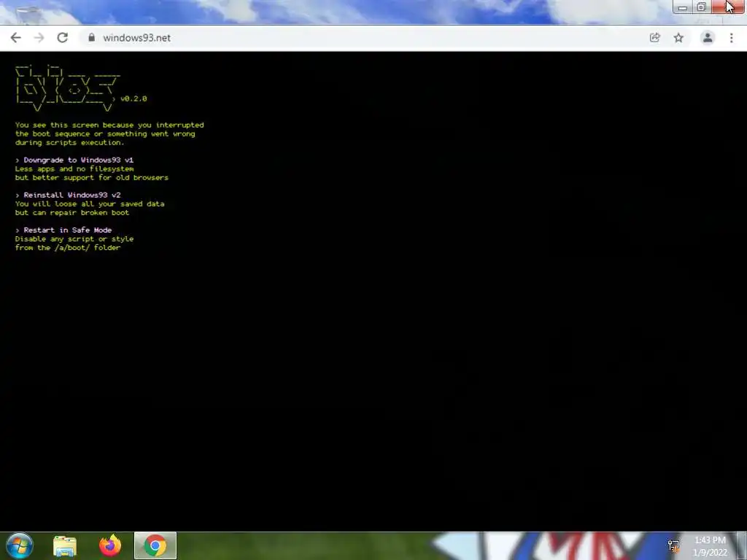
Task: Click text 'You see this screen because you interrupted'
Action: 109,125
